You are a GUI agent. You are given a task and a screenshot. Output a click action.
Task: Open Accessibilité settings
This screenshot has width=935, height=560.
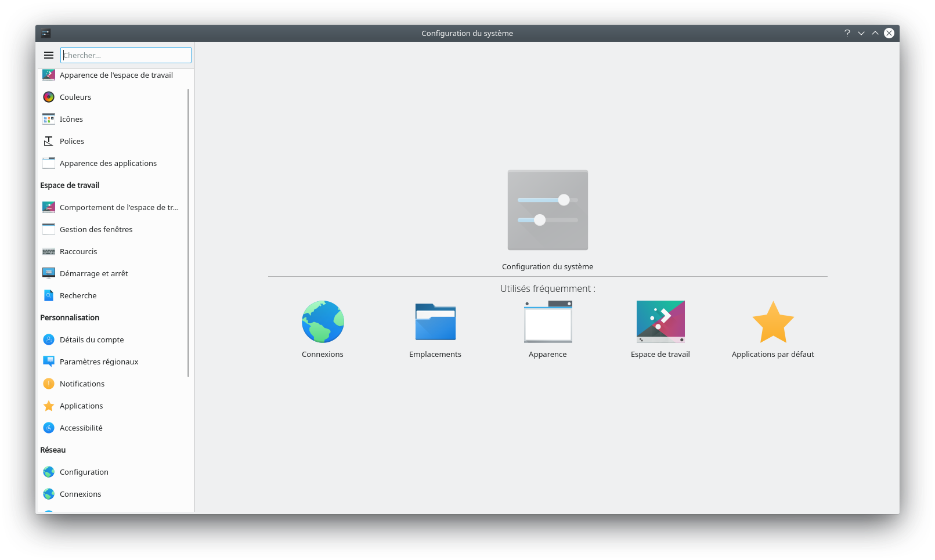tap(81, 428)
